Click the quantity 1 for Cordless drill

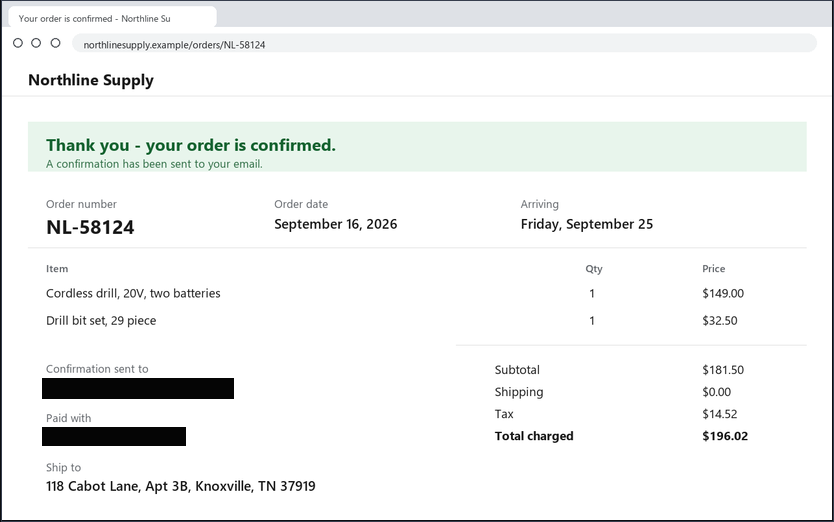[x=592, y=293]
